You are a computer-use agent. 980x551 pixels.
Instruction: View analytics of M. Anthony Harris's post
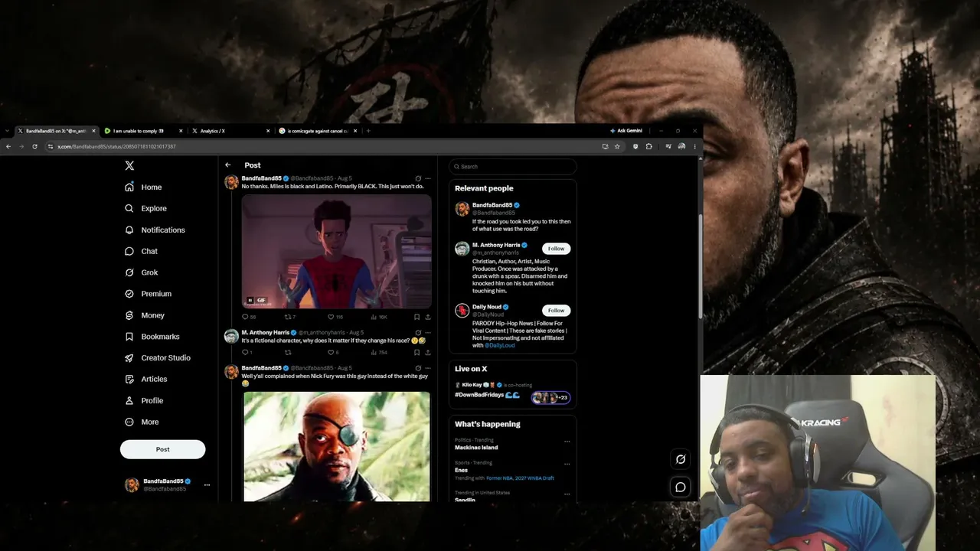(378, 352)
